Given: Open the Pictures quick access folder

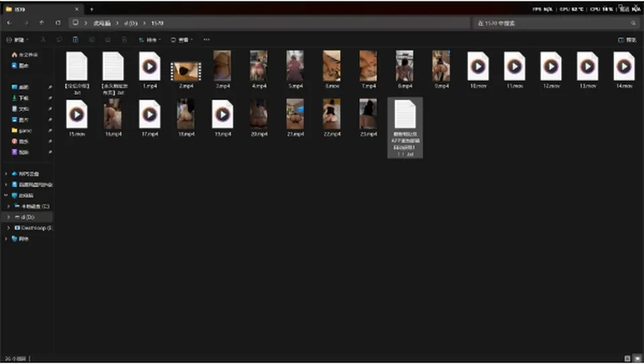Looking at the screenshot, I should tap(21, 120).
